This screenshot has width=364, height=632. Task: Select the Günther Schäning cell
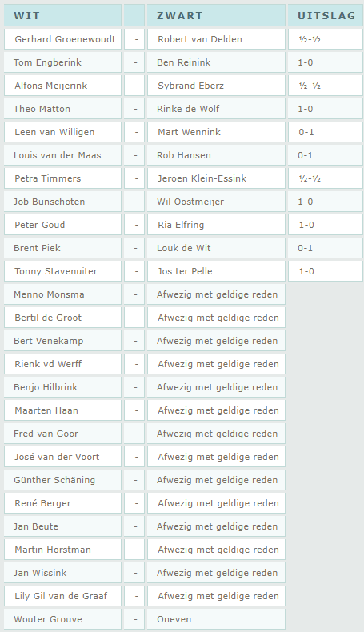tap(62, 480)
